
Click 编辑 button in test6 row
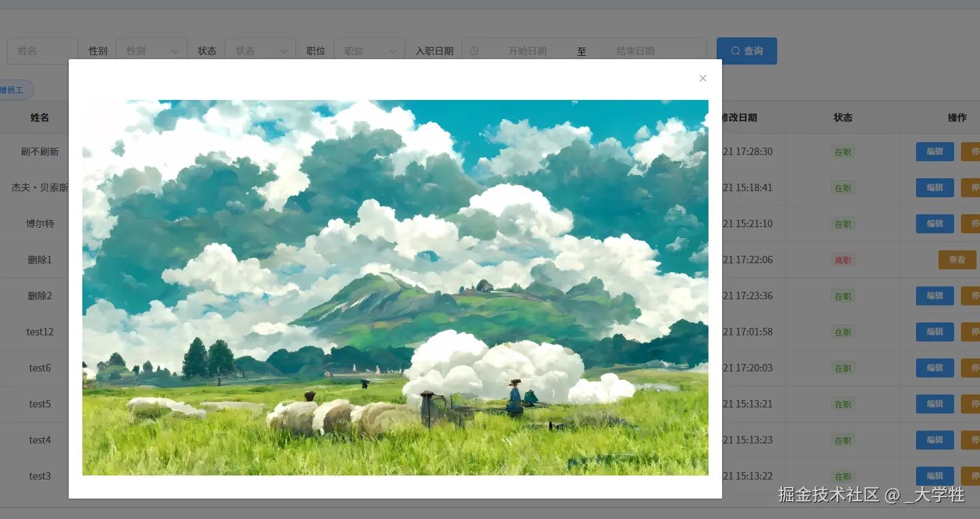(x=935, y=368)
